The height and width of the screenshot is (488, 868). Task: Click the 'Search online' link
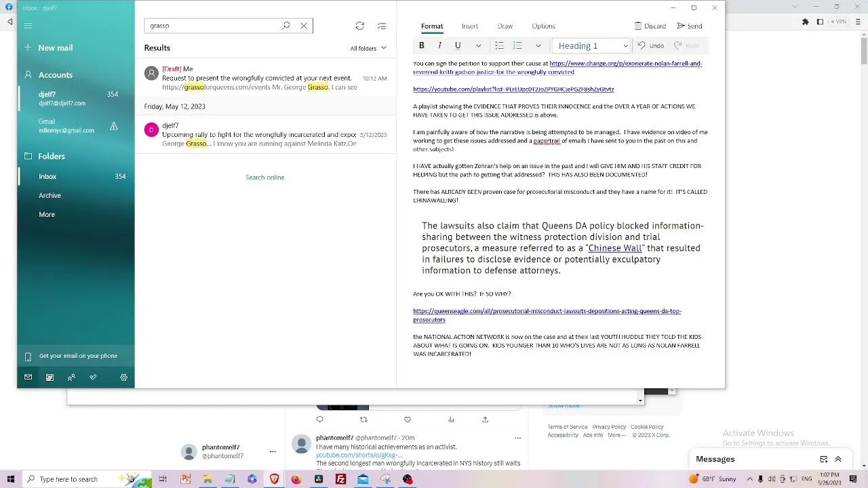(265, 178)
